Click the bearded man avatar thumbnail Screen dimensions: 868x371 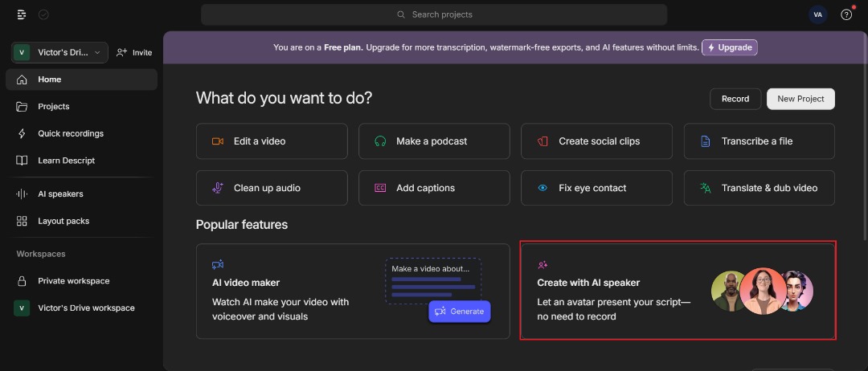point(727,291)
